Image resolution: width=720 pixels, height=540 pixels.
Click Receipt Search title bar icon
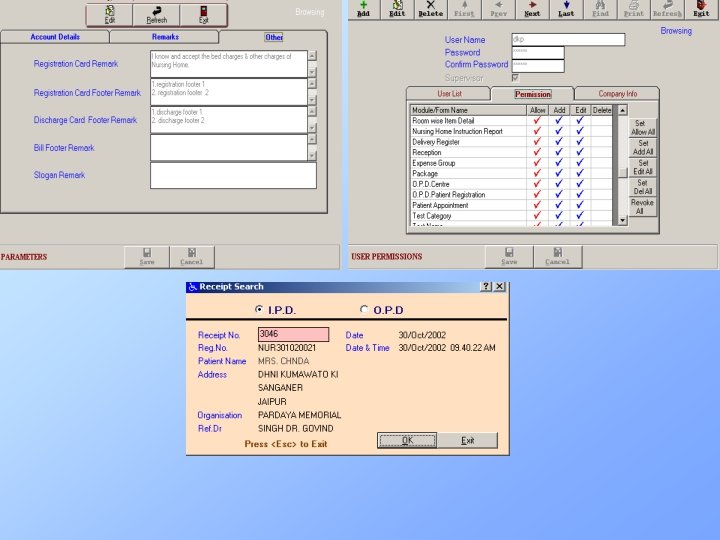tap(193, 287)
